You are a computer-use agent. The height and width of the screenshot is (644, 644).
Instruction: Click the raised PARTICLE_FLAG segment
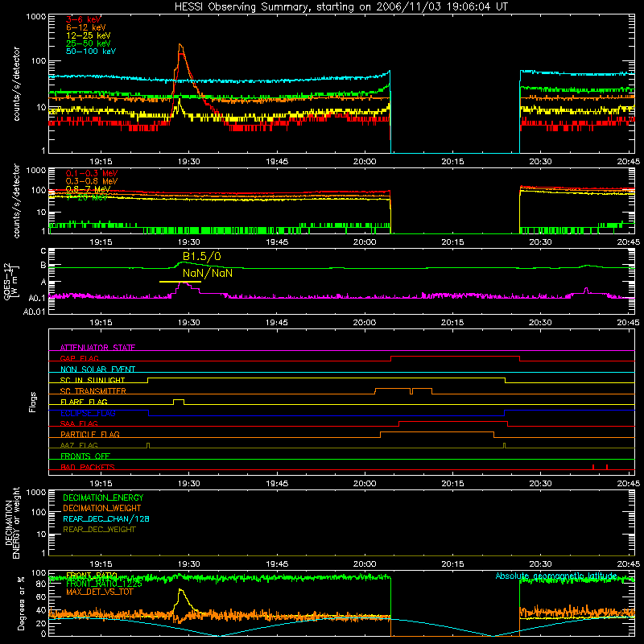pyautogui.click(x=437, y=432)
